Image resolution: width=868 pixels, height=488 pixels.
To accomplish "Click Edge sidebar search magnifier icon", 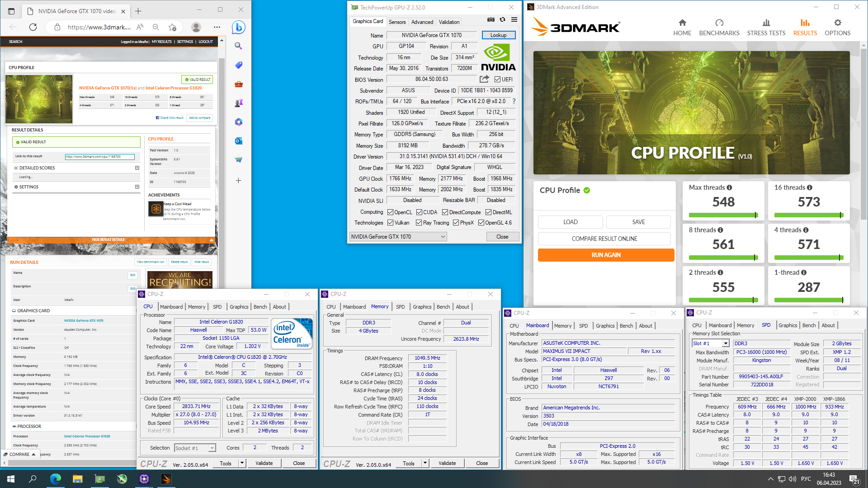I will pyautogui.click(x=239, y=46).
